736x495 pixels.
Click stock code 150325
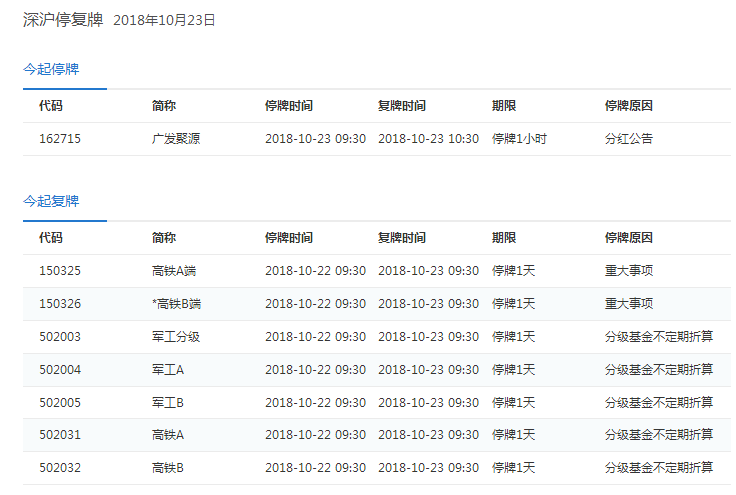click(x=60, y=271)
